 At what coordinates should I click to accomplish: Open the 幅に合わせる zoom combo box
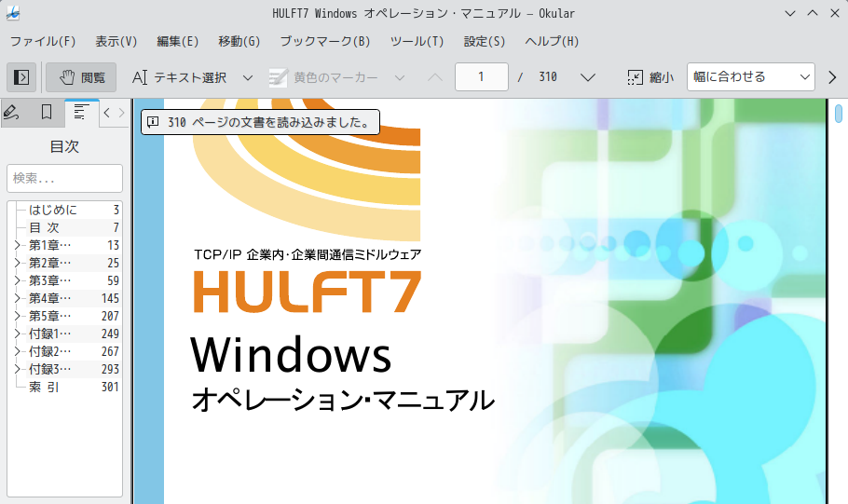click(751, 76)
